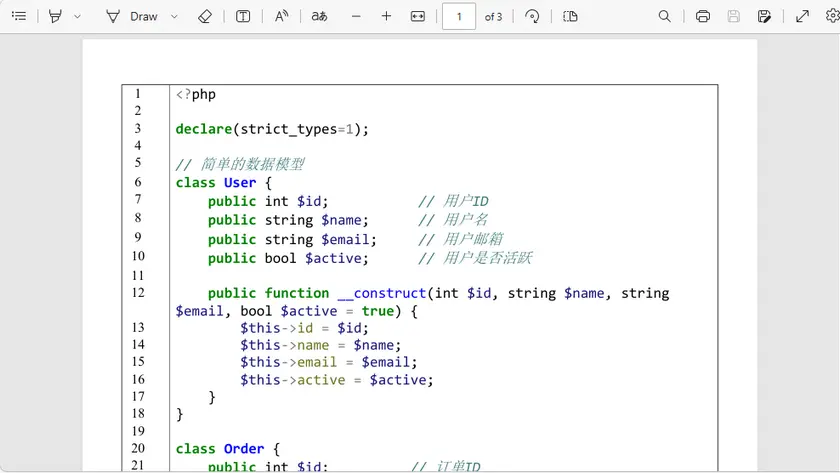Viewport: 840px width, 473px height.
Task: Click the page number input field
Action: click(459, 16)
